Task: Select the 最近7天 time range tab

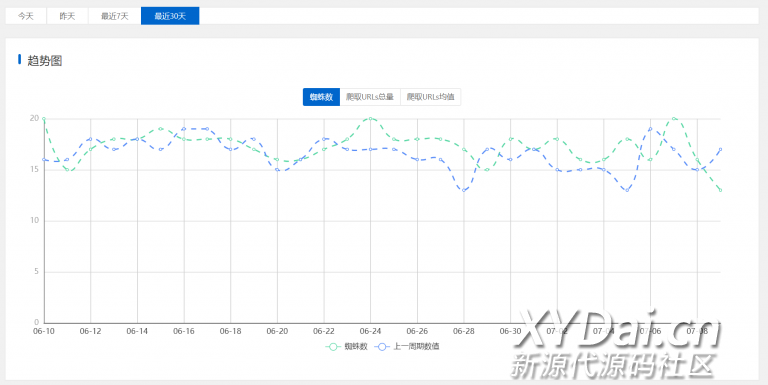Action: (115, 16)
